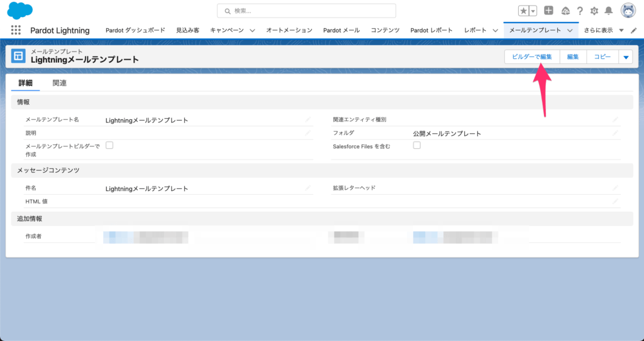Expand the キャンペーン tab chevron
Screen dimensions: 644x341
[252, 30]
